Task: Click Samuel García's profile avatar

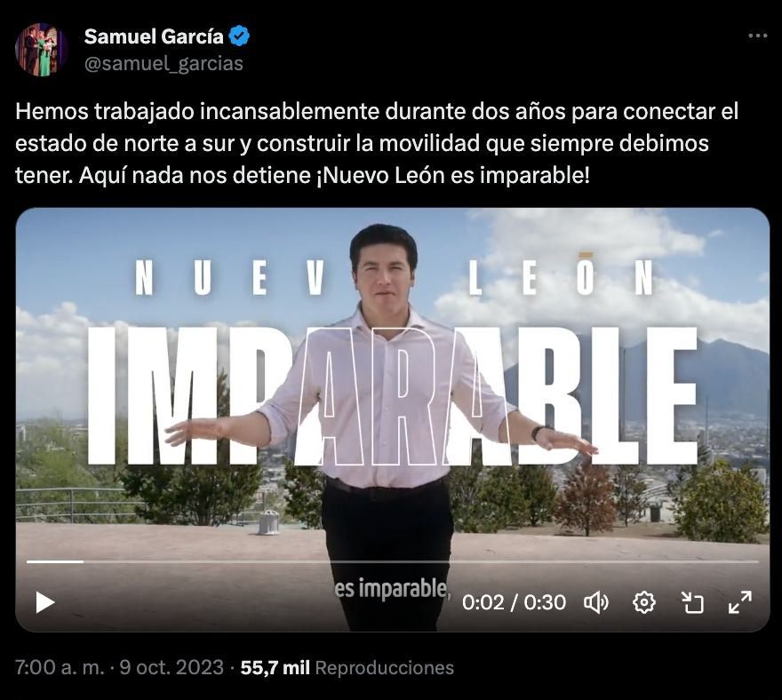Action: [x=42, y=50]
